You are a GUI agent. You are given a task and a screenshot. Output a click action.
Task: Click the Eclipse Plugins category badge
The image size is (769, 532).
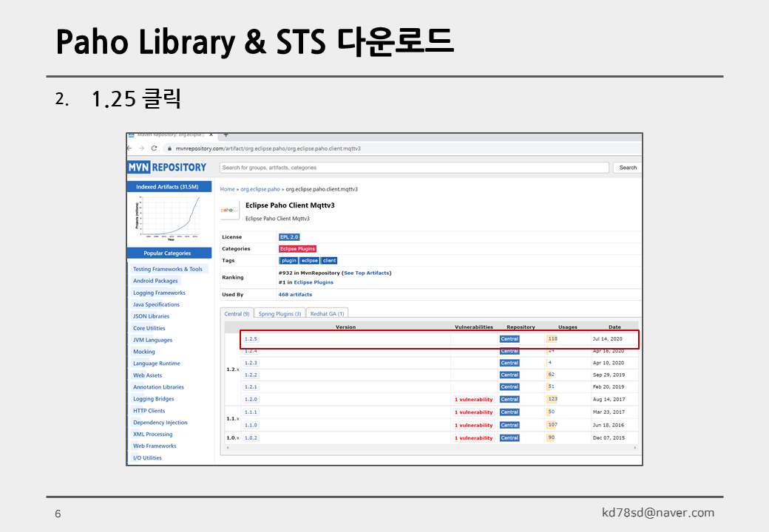coord(297,249)
